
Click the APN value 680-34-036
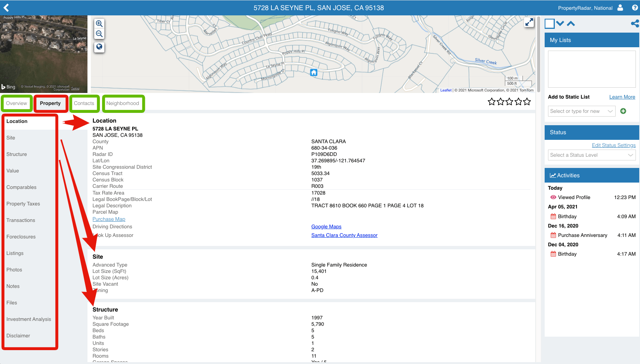point(324,148)
